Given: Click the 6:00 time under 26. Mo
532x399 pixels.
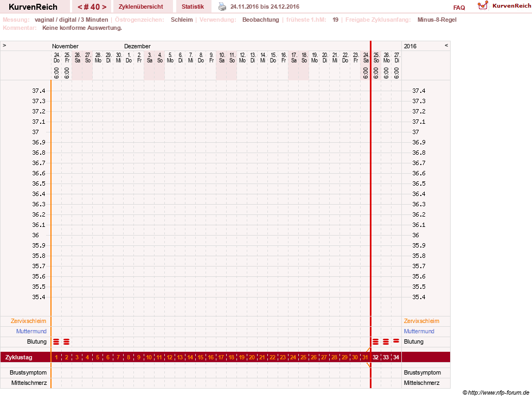Looking at the screenshot, I should click(387, 73).
